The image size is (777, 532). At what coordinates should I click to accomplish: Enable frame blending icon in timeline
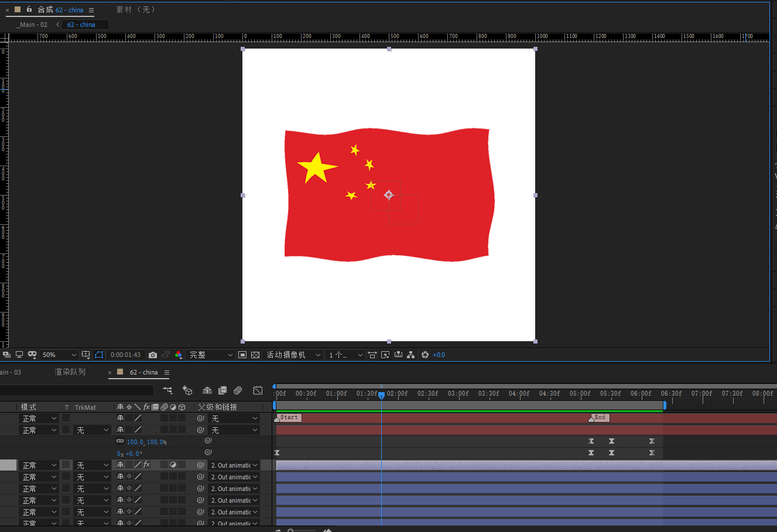[x=223, y=390]
